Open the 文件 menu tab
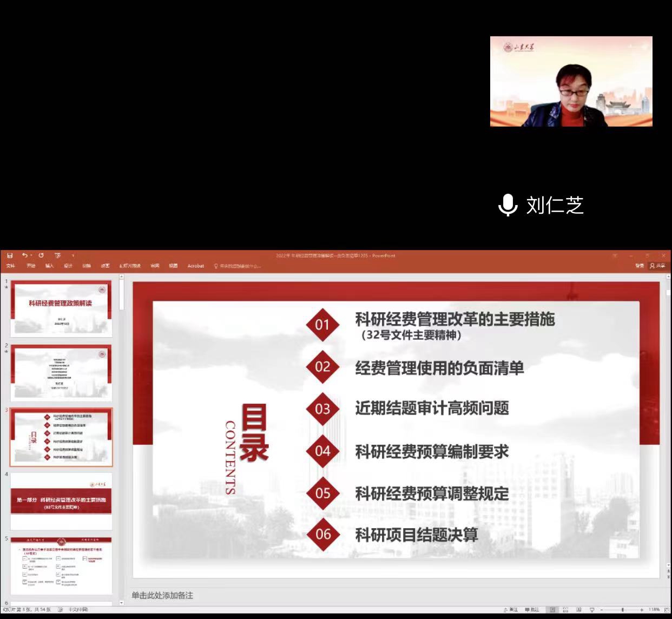The image size is (672, 619). [x=10, y=266]
